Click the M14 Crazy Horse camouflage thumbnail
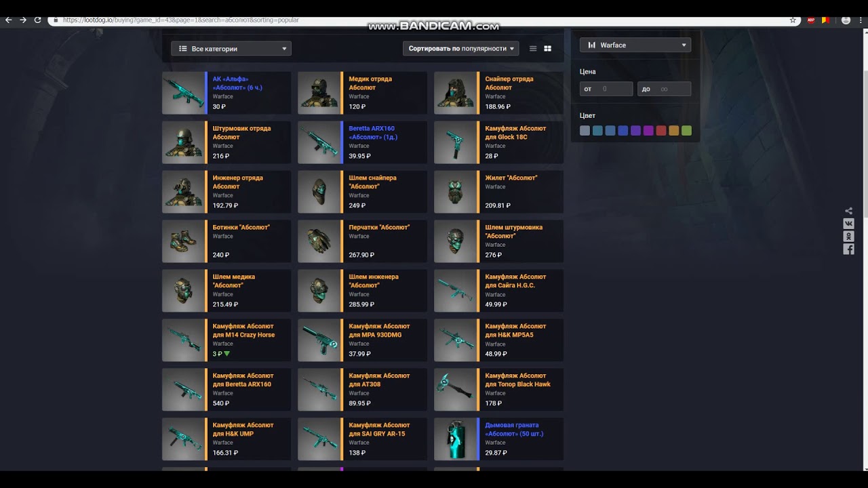868x488 pixels. click(183, 340)
